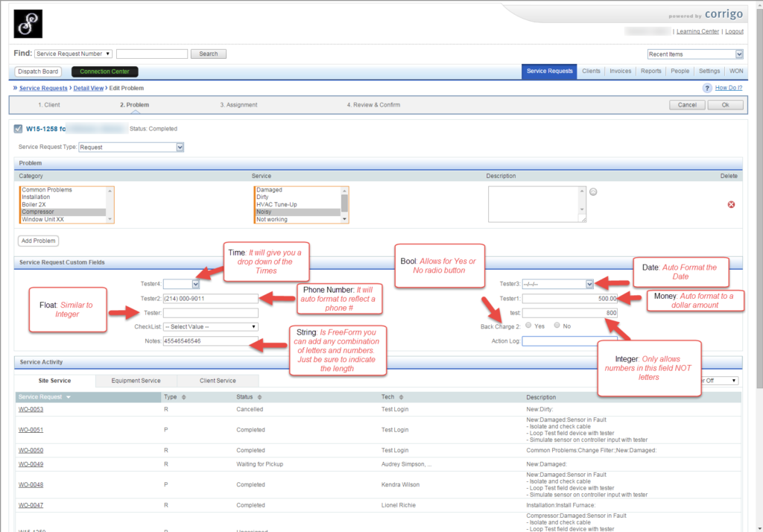
Task: Click the Tester2 phone number field
Action: [x=210, y=298]
